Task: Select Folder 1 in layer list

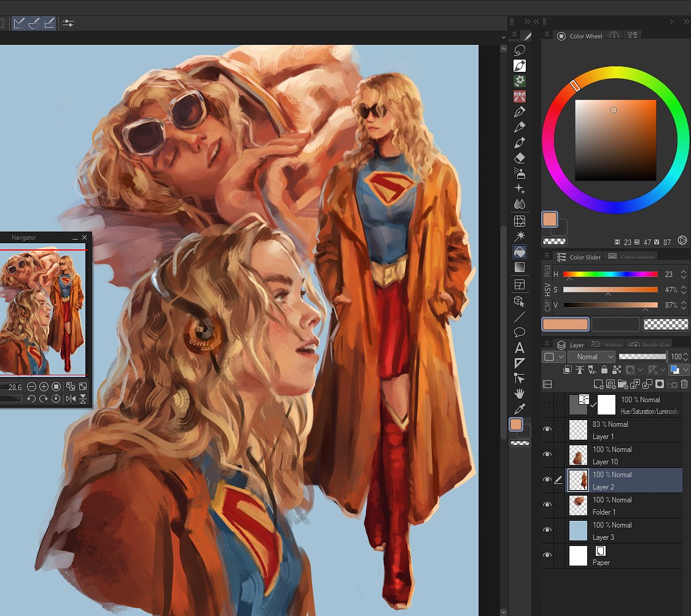Action: click(624, 505)
